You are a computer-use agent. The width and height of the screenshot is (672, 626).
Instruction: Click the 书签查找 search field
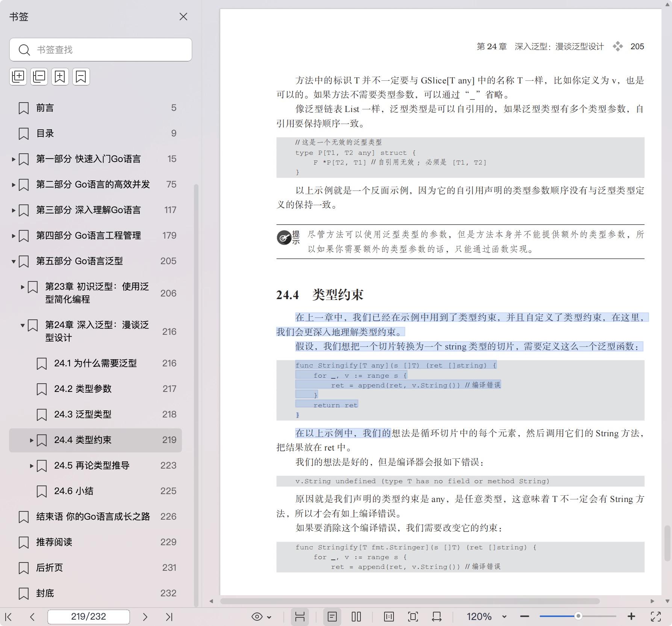pyautogui.click(x=101, y=50)
